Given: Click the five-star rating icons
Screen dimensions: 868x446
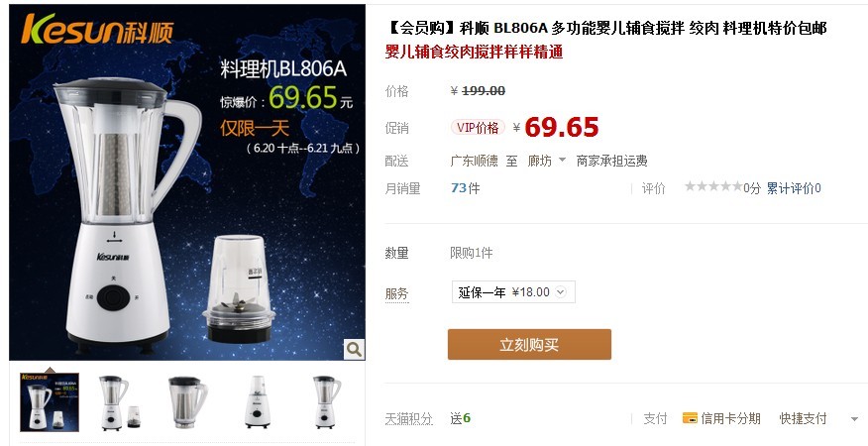Looking at the screenshot, I should click(713, 186).
